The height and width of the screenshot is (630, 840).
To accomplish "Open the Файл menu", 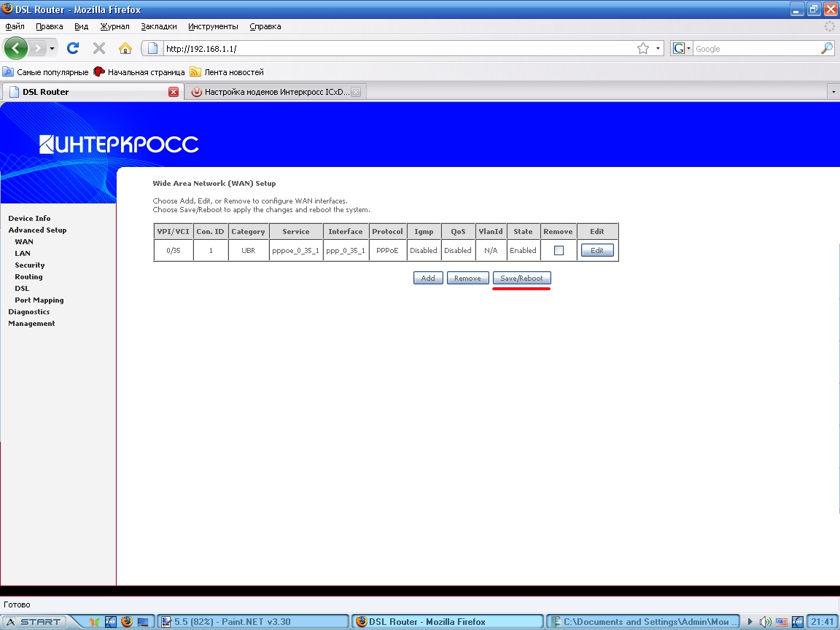I will pyautogui.click(x=15, y=26).
